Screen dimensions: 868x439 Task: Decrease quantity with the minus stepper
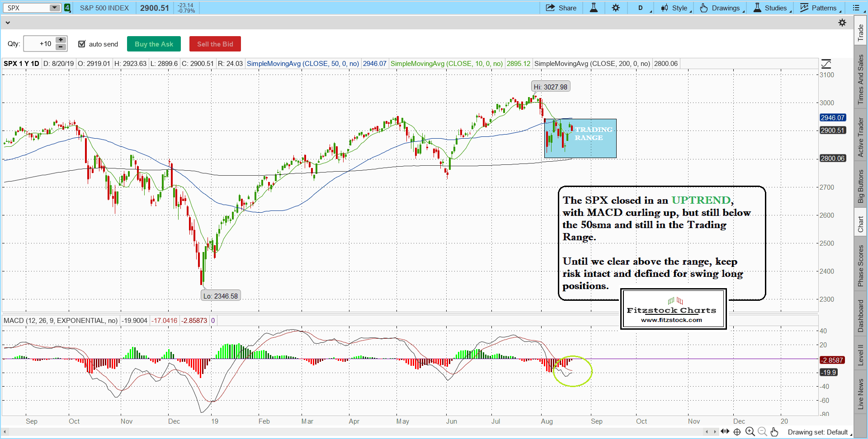pos(61,47)
